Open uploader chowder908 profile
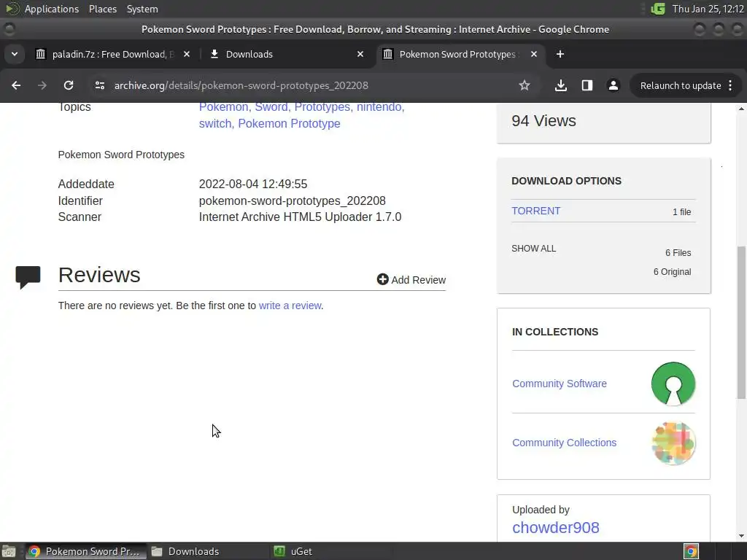Screen dimensions: 747x560 (555, 528)
